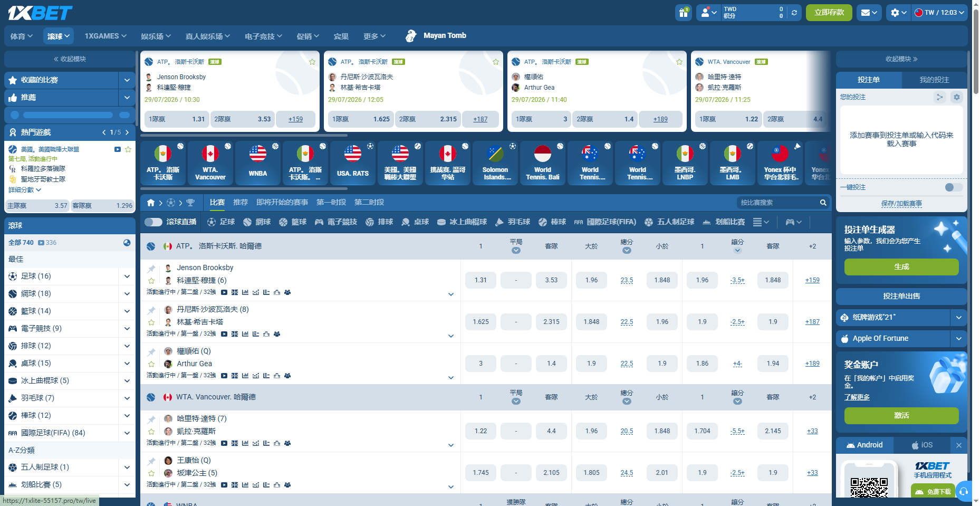Expand the 網球 (18) sidebar category
980x506 pixels.
click(x=127, y=293)
